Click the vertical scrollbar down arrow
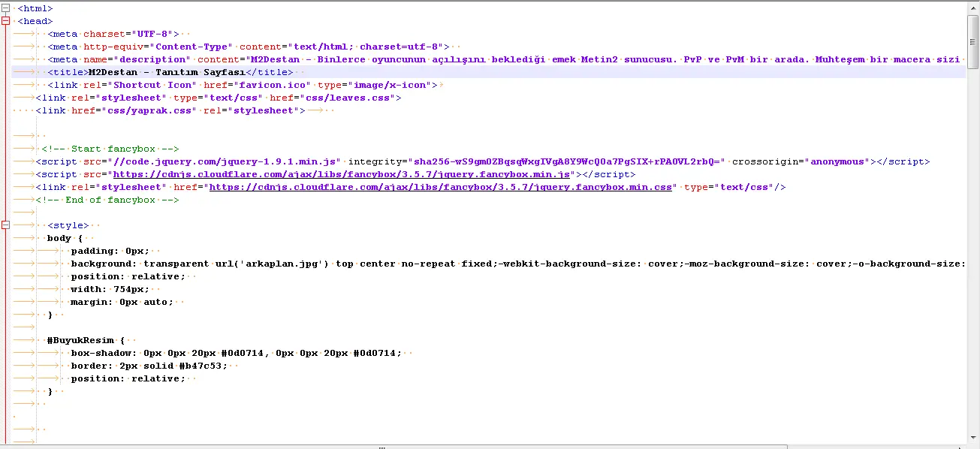The width and height of the screenshot is (980, 449). pyautogui.click(x=973, y=436)
